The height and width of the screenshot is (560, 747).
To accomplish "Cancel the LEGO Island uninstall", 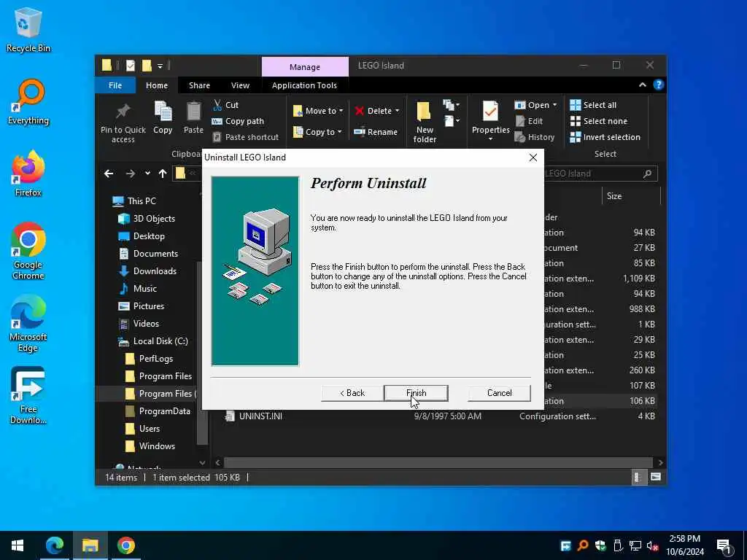I will tap(499, 393).
